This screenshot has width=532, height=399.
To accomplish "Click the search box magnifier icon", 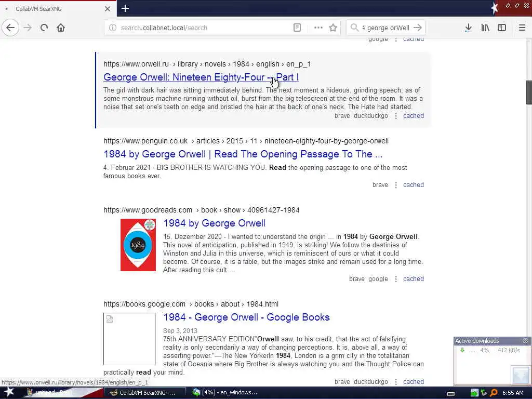I will point(354,28).
